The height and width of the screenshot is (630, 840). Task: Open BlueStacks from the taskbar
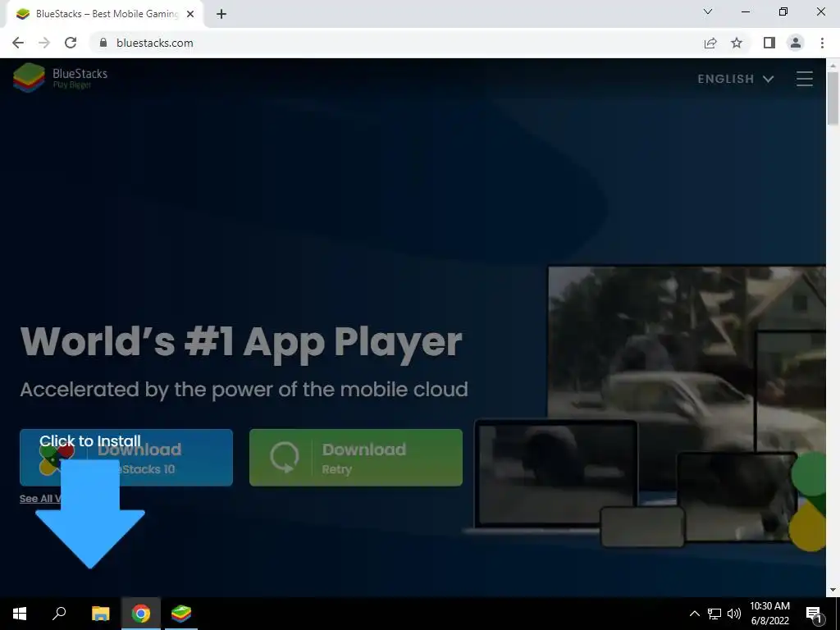pyautogui.click(x=181, y=614)
